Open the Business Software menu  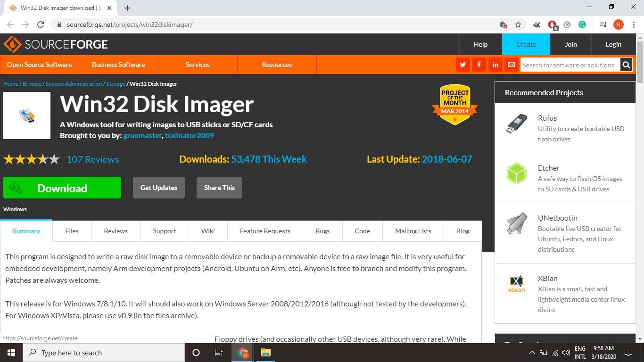click(x=118, y=65)
